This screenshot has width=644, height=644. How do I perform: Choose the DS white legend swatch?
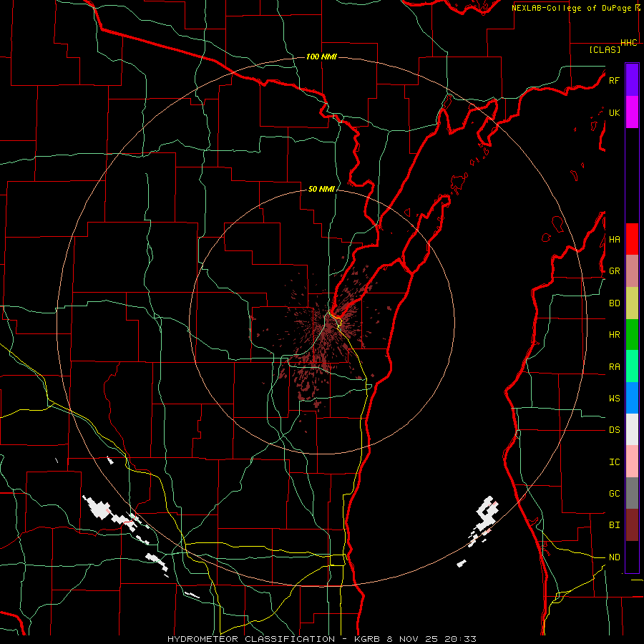pos(632,429)
